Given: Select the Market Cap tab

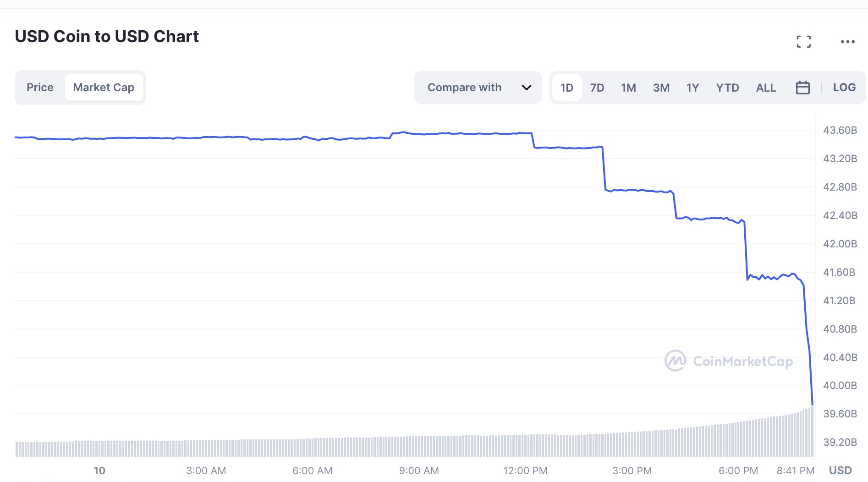Looking at the screenshot, I should click(104, 88).
